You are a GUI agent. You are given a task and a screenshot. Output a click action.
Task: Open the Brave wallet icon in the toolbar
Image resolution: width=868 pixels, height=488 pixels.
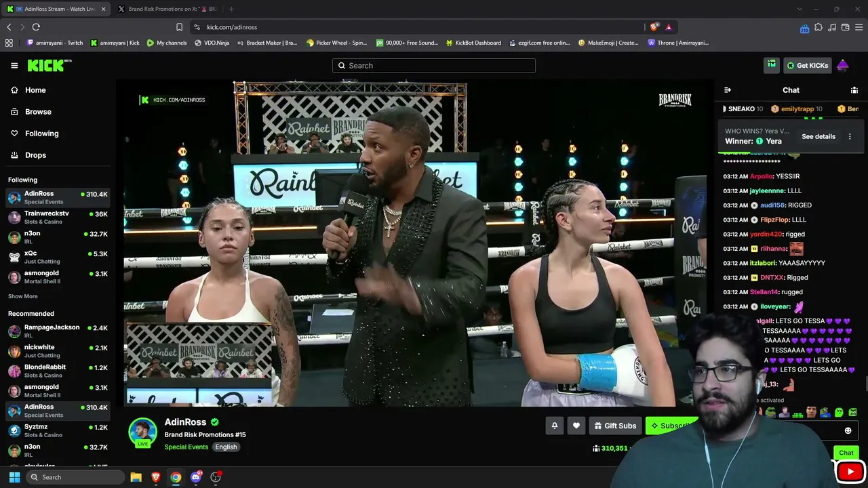pyautogui.click(x=845, y=27)
